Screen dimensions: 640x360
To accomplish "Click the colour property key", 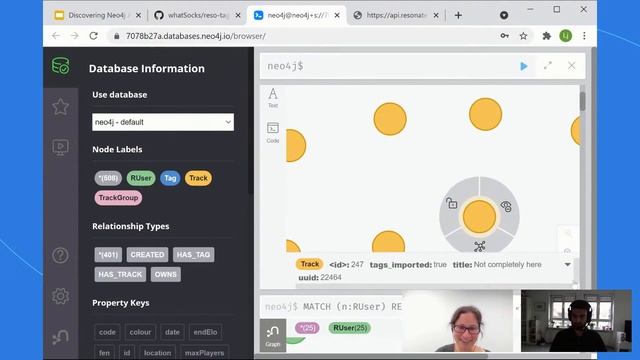I will coord(140,332).
